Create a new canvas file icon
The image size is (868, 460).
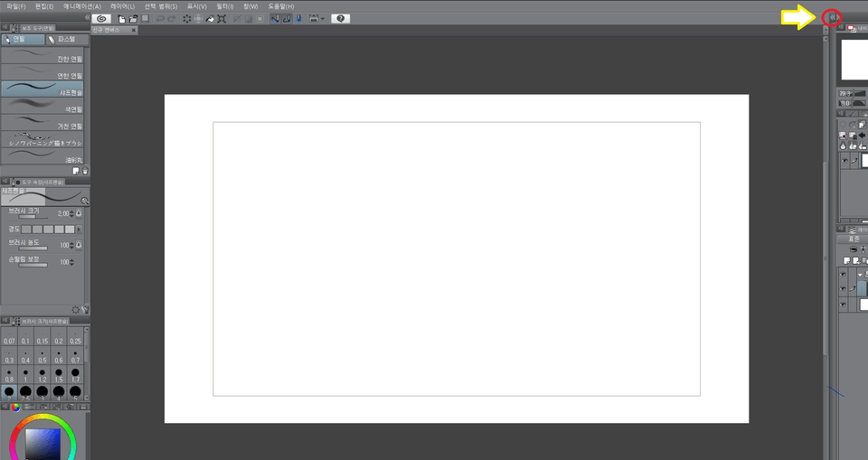(x=122, y=19)
